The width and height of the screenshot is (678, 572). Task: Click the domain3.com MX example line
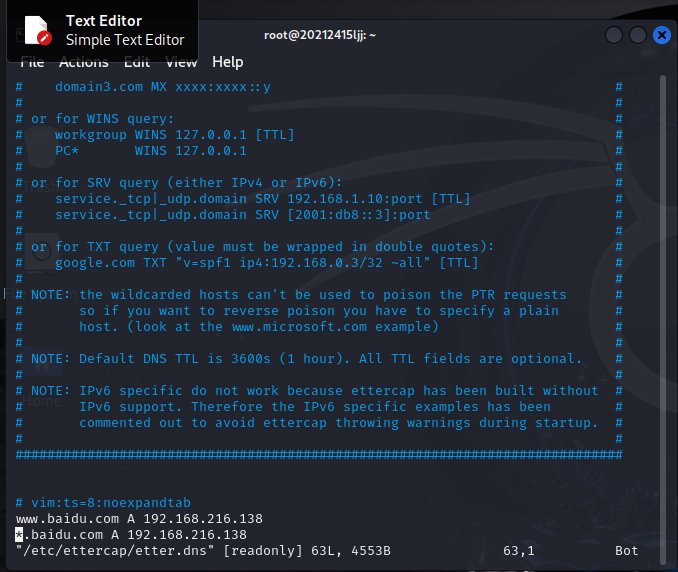click(162, 87)
